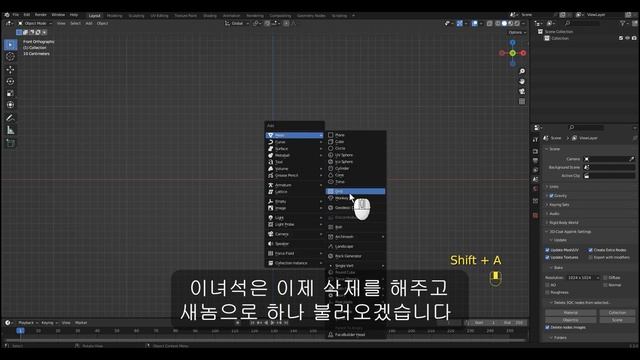The image size is (640, 360).
Task: Switch to the Modeling workspace tab
Action: 114,16
